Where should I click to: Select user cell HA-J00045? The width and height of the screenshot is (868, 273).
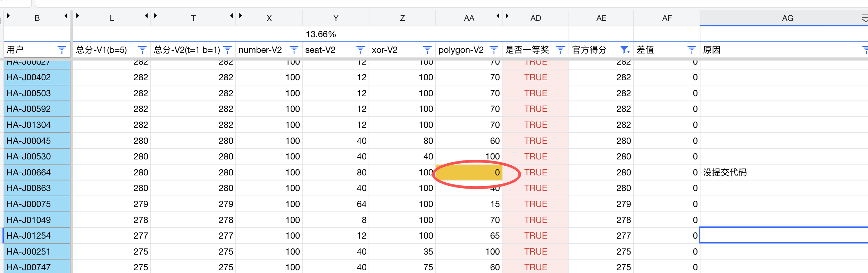click(x=37, y=141)
